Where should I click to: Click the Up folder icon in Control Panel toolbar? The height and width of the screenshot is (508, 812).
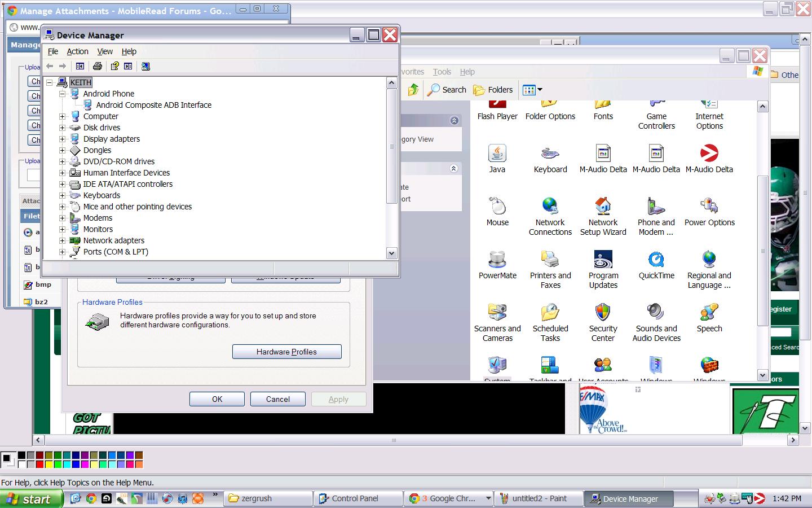click(x=413, y=89)
